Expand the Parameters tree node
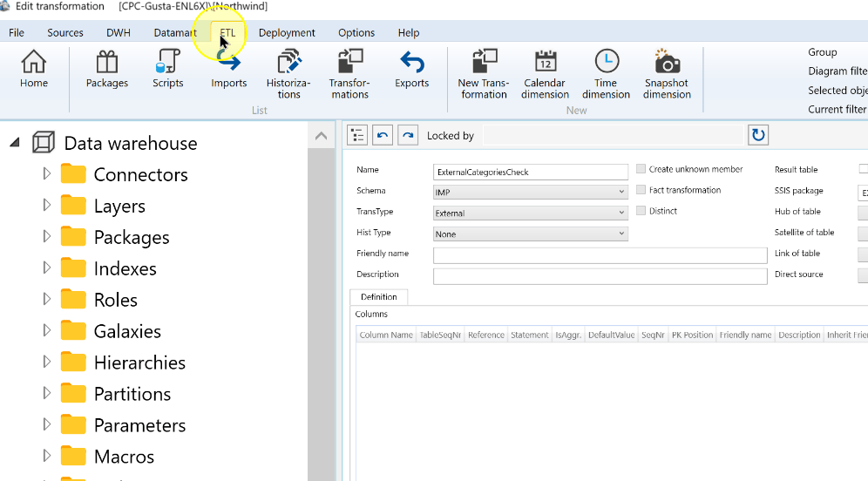This screenshot has height=481, width=868. pos(46,424)
